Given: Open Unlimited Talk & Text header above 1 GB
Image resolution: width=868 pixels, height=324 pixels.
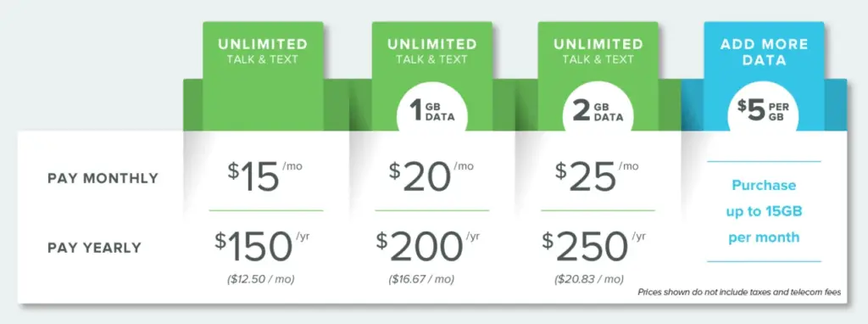Looking at the screenshot, I should 431,51.
